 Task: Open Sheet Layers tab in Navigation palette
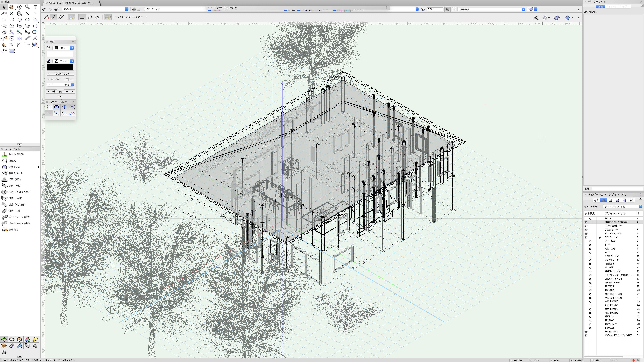pos(610,200)
